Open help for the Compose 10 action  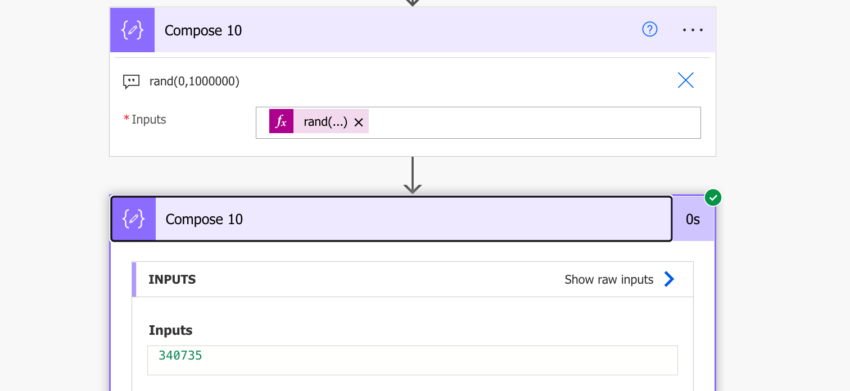[649, 29]
